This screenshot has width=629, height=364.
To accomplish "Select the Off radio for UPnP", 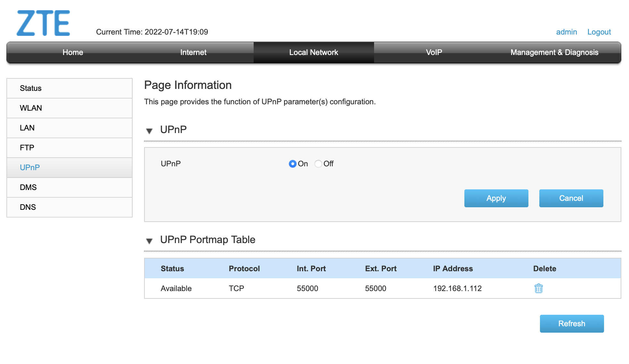I will coord(318,164).
